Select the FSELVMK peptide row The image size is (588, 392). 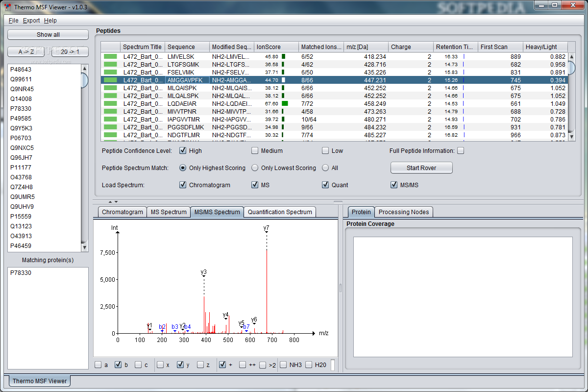pos(335,72)
